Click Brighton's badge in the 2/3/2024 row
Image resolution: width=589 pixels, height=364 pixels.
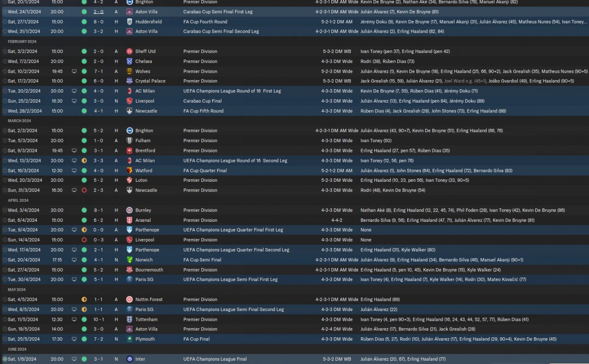130,131
